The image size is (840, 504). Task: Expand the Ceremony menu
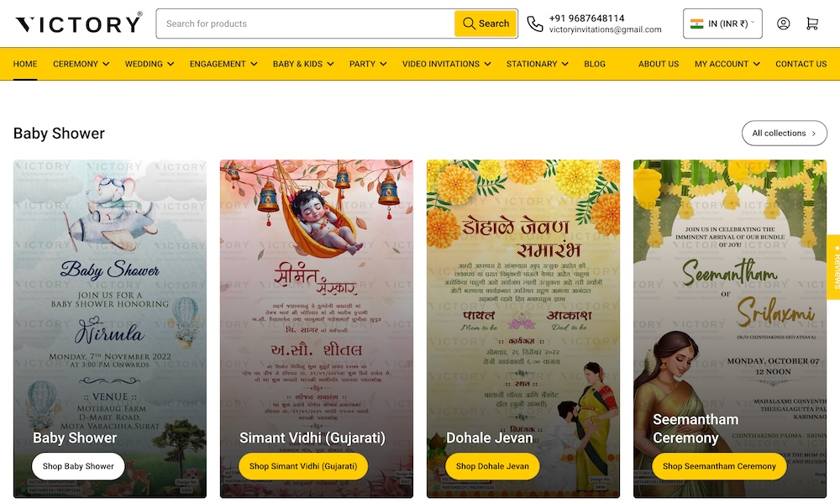[x=81, y=64]
